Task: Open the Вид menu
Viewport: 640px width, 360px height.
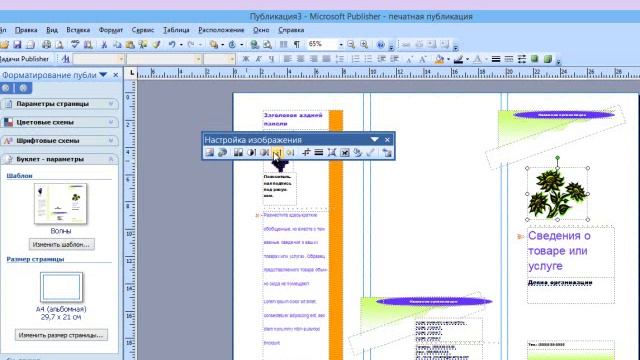Action: [52, 30]
